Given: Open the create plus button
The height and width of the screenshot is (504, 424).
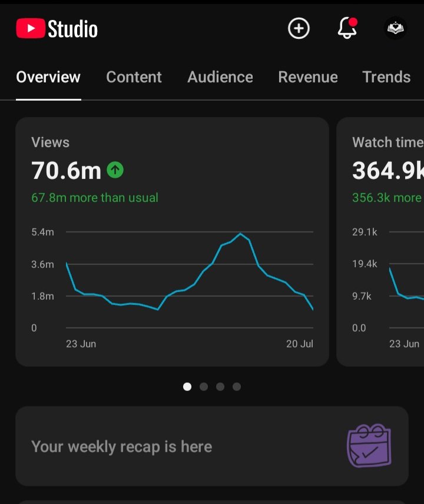Looking at the screenshot, I should pyautogui.click(x=299, y=29).
